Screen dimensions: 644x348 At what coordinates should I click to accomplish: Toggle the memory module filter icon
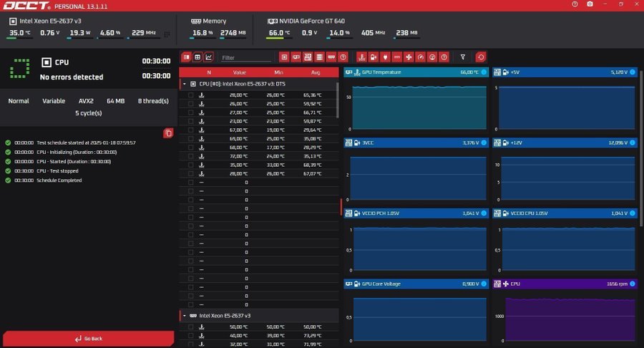tap(331, 57)
